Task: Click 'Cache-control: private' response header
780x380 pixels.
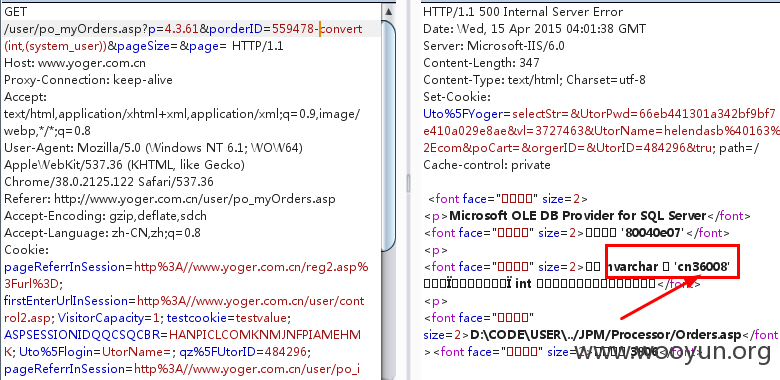Action: tap(487, 165)
